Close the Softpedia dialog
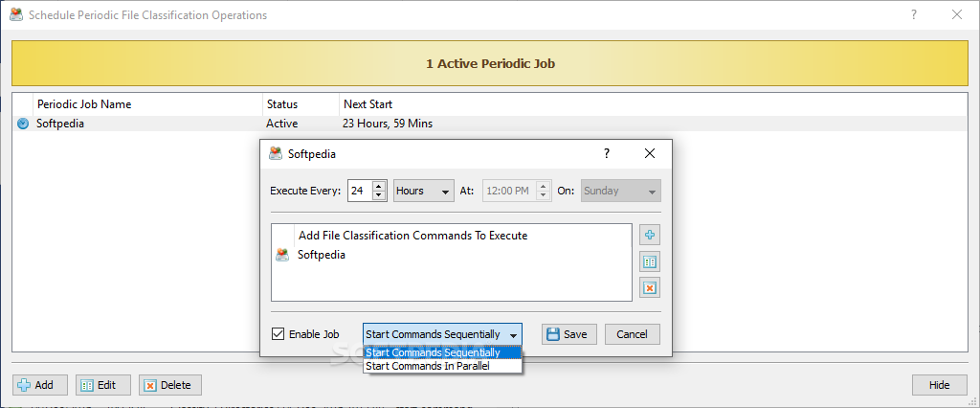The image size is (980, 408). click(x=650, y=153)
